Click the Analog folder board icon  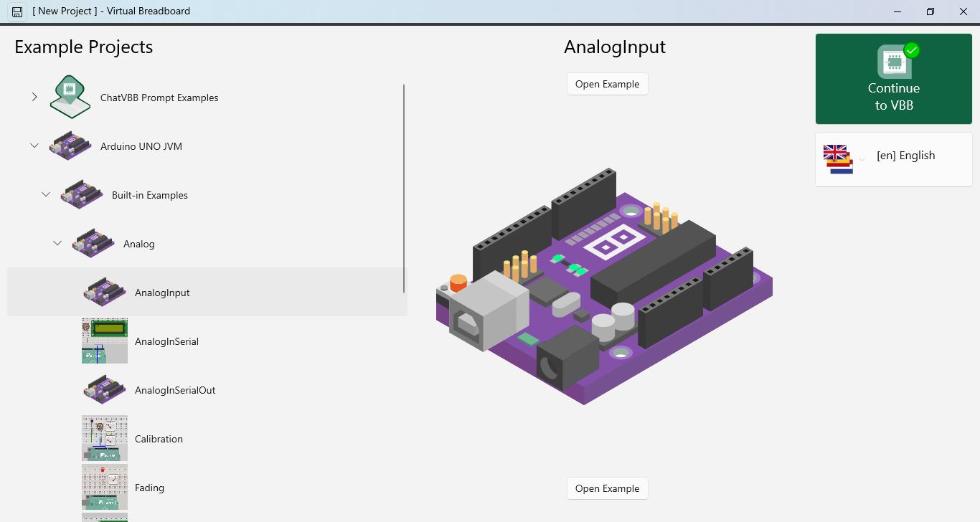click(93, 243)
